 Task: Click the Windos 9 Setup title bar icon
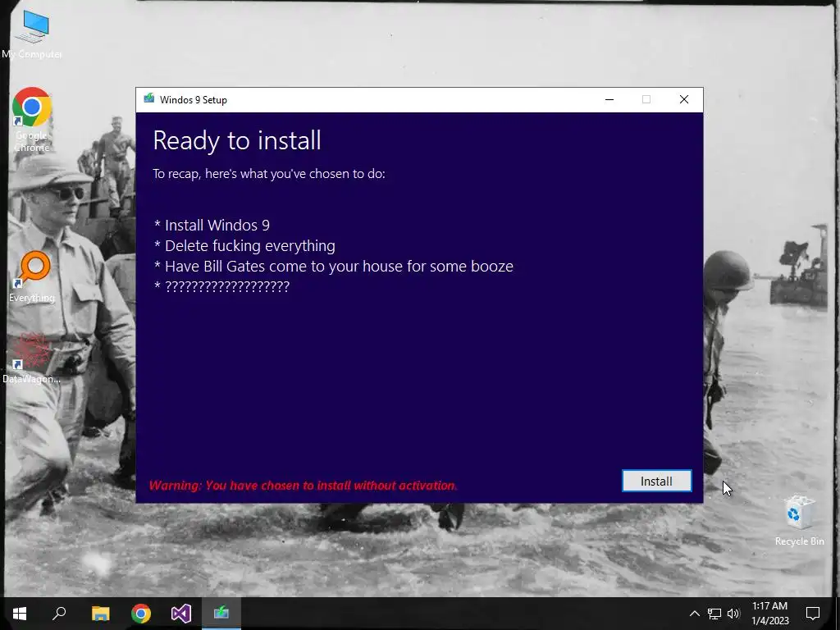tap(149, 99)
